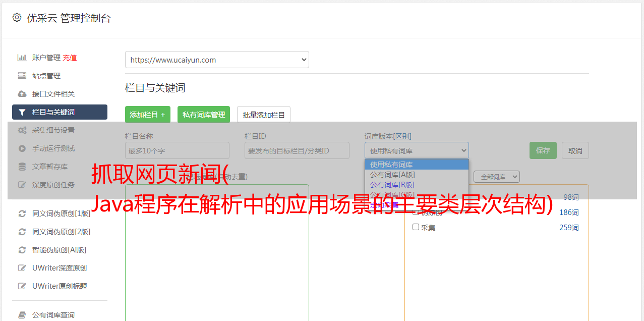644x321 pixels.
Task: Open the 全部词库 filter dropdown
Action: click(x=497, y=177)
